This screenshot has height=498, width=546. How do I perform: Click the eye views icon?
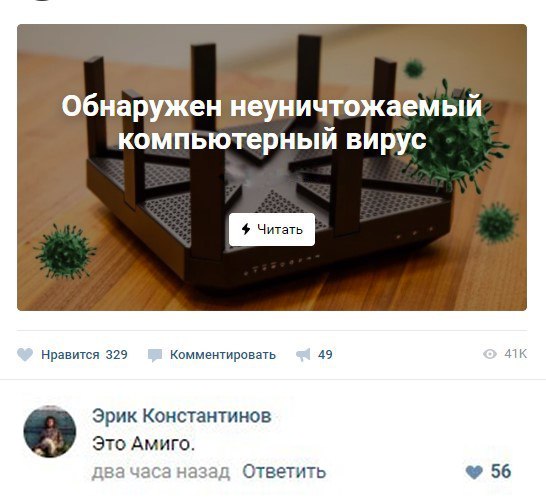[490, 354]
